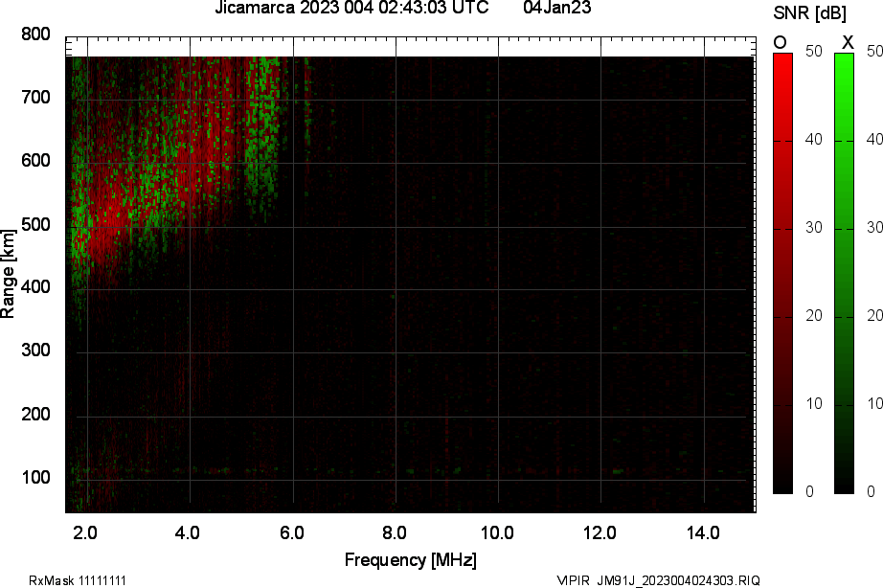Click the 'RxMask 11111111' text
This screenshot has width=883, height=588.
[78, 580]
